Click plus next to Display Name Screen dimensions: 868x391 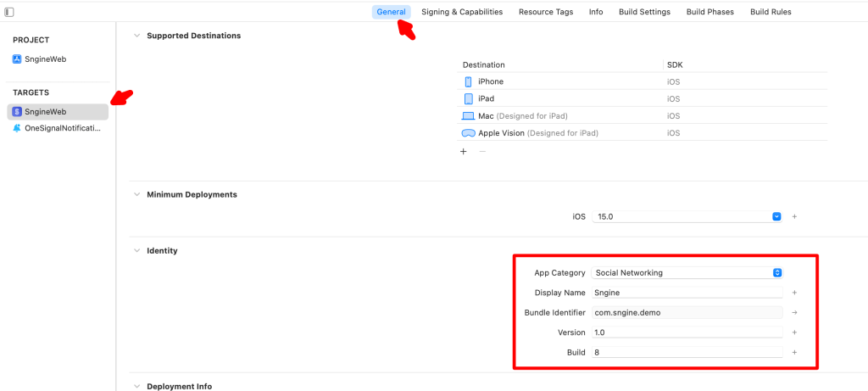pyautogui.click(x=794, y=293)
